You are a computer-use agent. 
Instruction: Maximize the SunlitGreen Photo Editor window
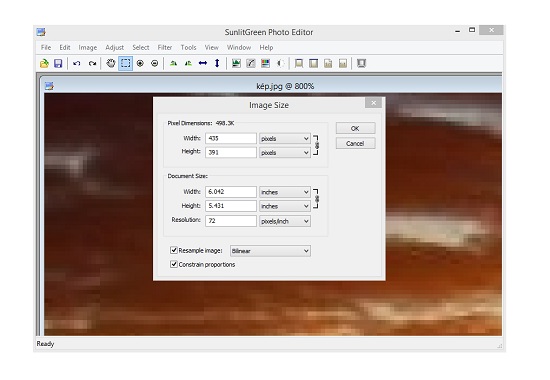pyautogui.click(x=472, y=30)
